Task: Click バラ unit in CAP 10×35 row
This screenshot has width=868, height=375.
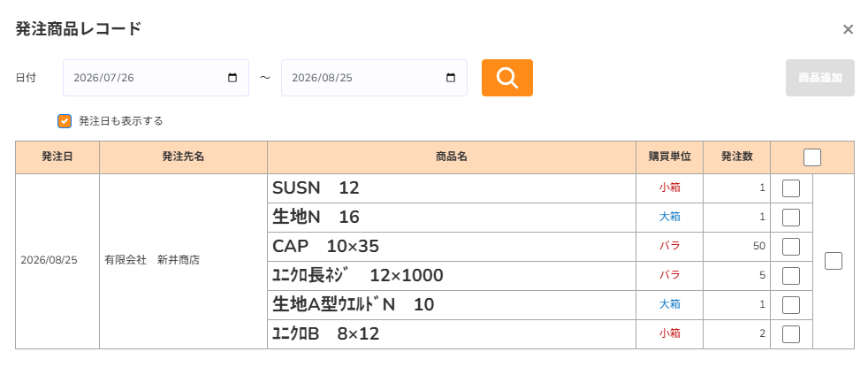Action: coord(670,247)
